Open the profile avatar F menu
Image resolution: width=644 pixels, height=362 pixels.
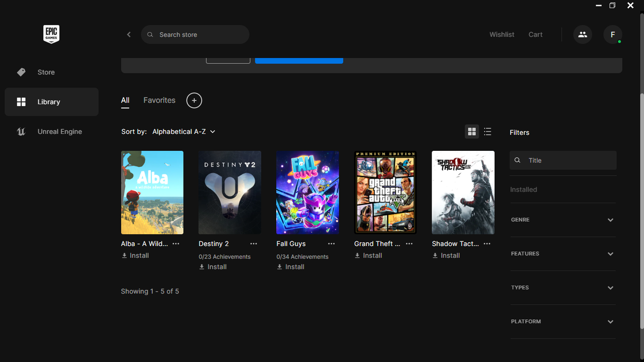[x=613, y=35]
